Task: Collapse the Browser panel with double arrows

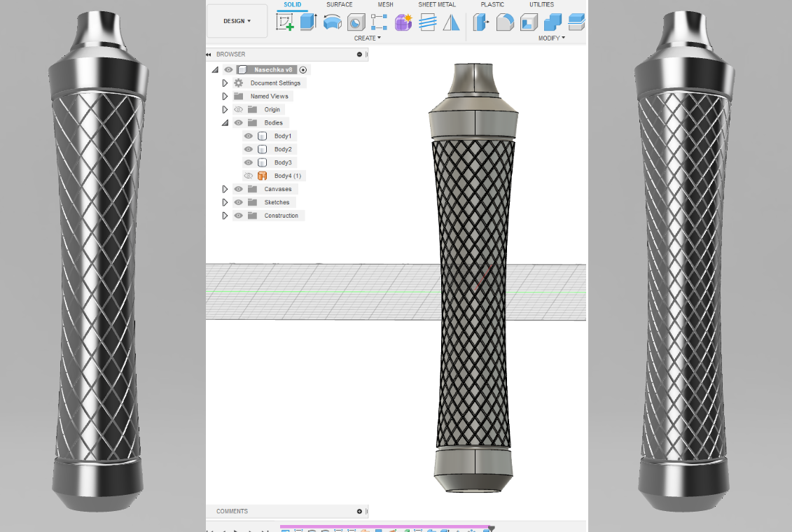Action: pos(209,54)
